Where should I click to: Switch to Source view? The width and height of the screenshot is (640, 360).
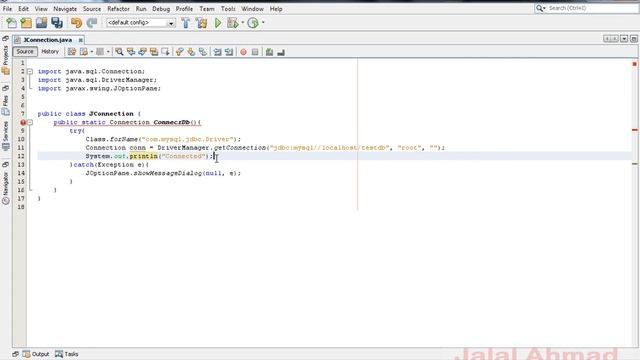tap(25, 51)
